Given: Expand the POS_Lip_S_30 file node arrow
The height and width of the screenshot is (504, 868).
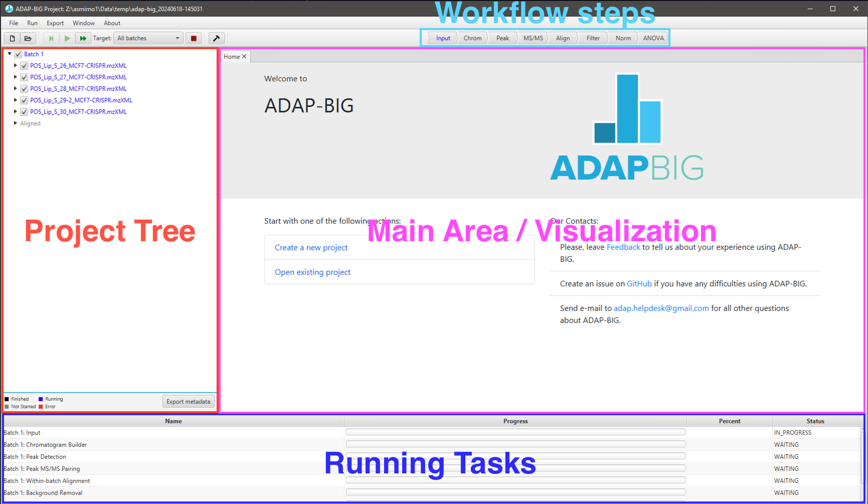Looking at the screenshot, I should (16, 111).
